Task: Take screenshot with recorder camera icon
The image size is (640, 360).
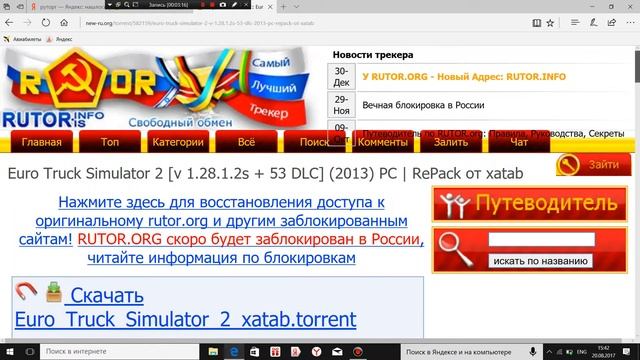Action: pyautogui.click(x=223, y=4)
